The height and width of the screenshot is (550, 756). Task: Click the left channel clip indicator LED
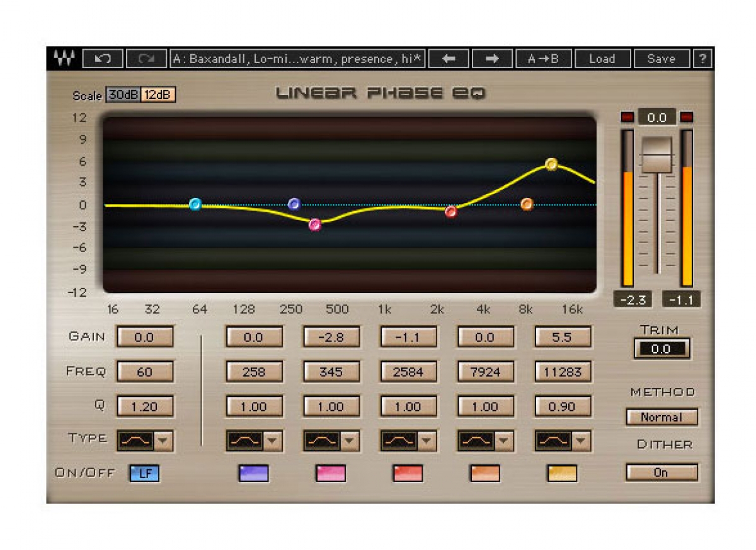pos(627,117)
